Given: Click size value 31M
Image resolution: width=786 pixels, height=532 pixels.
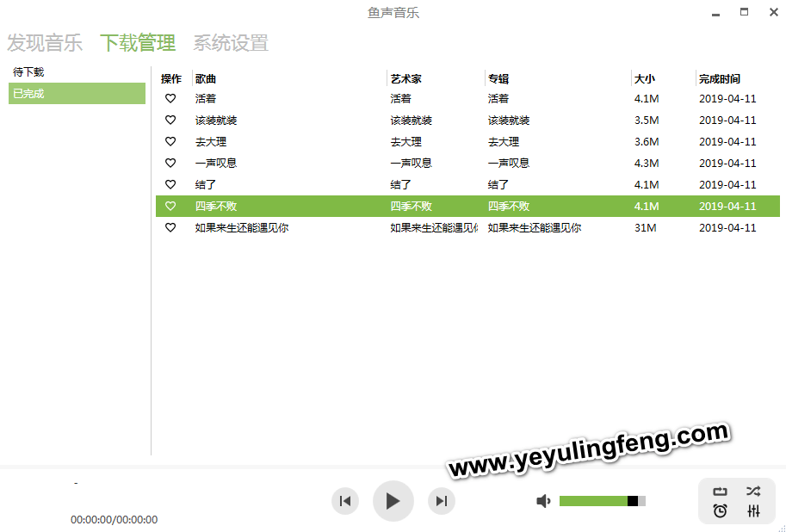Looking at the screenshot, I should [x=645, y=227].
